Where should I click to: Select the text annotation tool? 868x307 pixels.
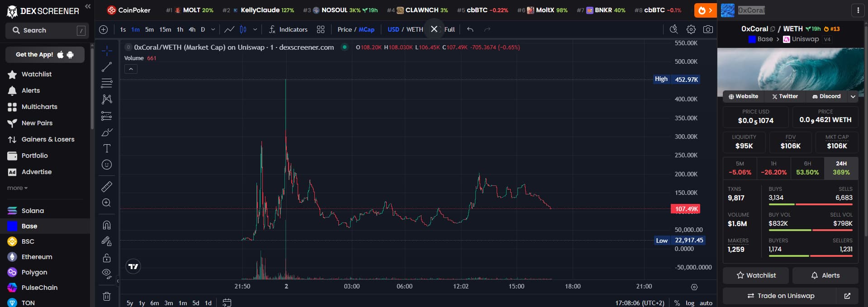107,148
